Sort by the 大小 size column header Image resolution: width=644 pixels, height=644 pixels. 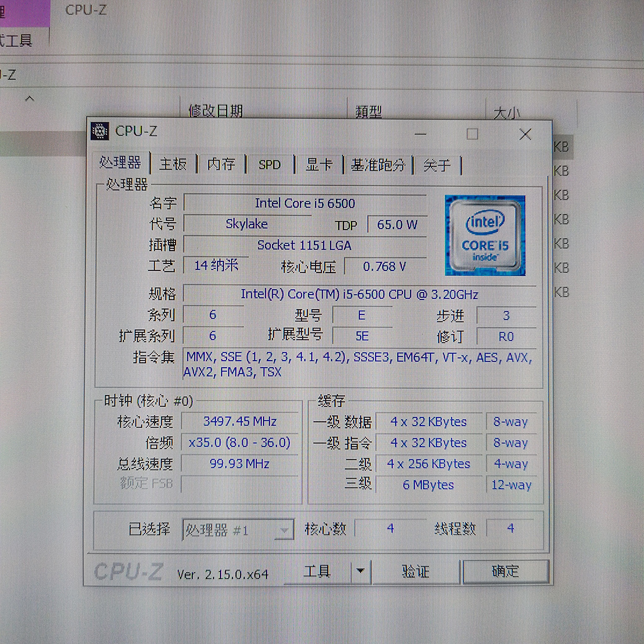click(506, 112)
